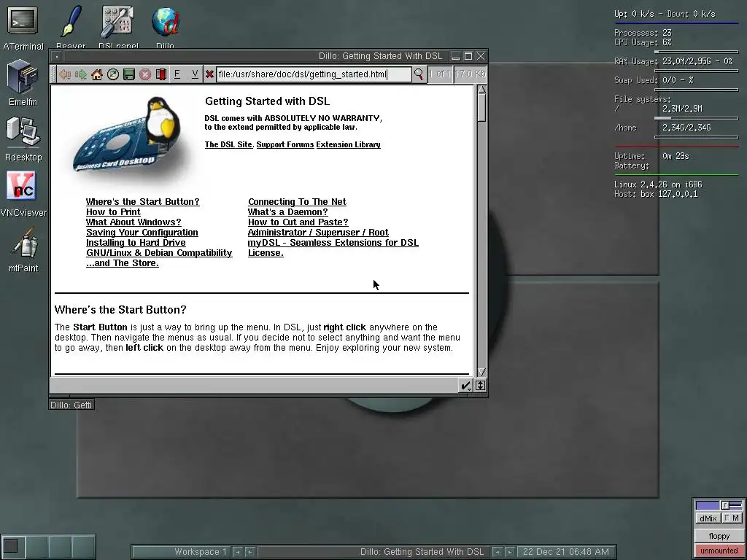The width and height of the screenshot is (747, 560).
Task: Click the clock showing 22 Dec 21
Action: tap(566, 552)
